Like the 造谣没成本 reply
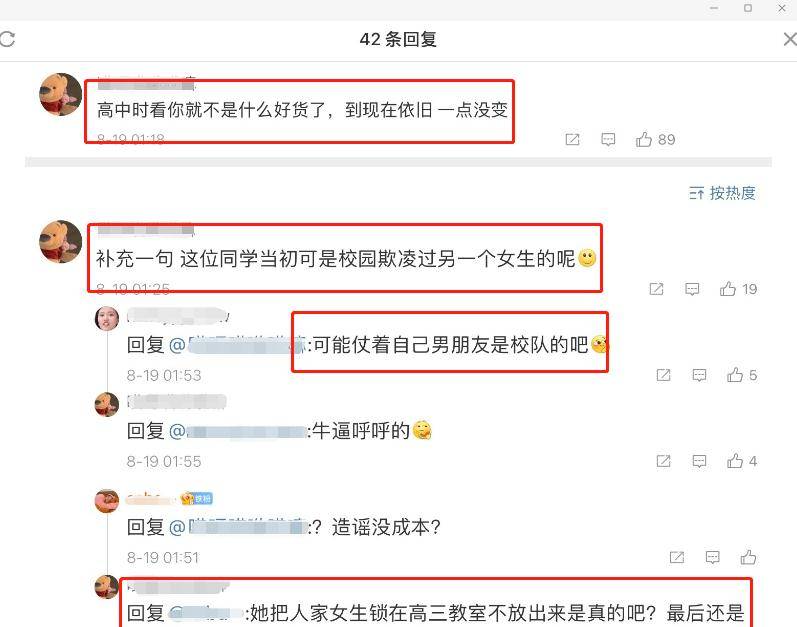The image size is (797, 627). point(748,557)
